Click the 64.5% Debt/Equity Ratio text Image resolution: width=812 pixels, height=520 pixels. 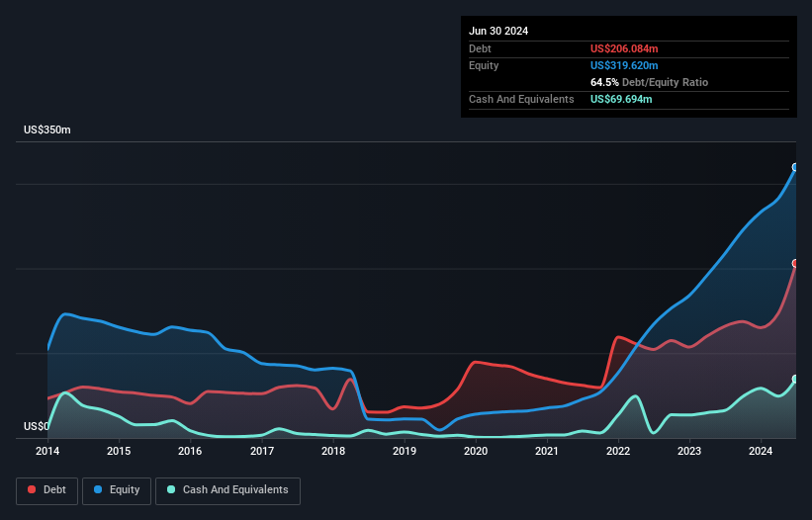point(649,82)
